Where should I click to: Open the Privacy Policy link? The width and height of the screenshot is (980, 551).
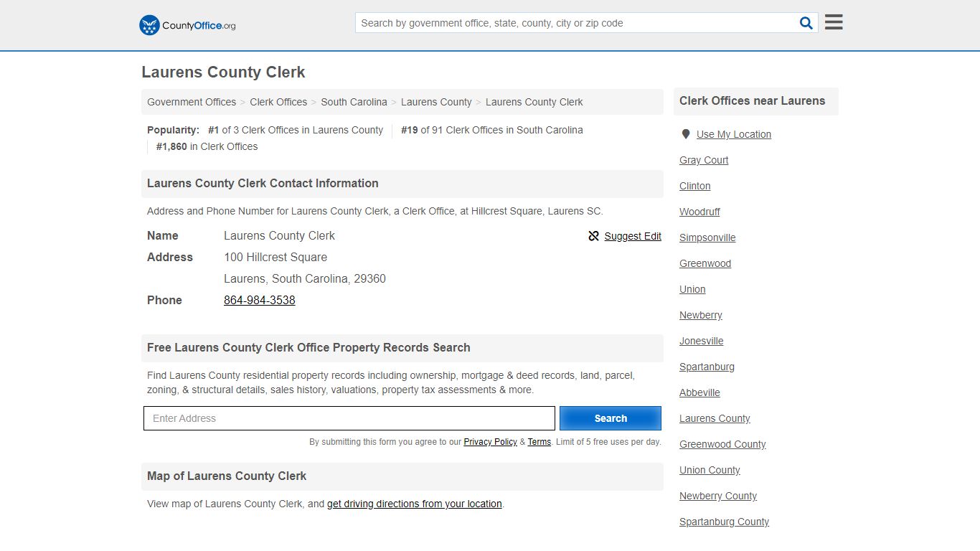click(490, 442)
